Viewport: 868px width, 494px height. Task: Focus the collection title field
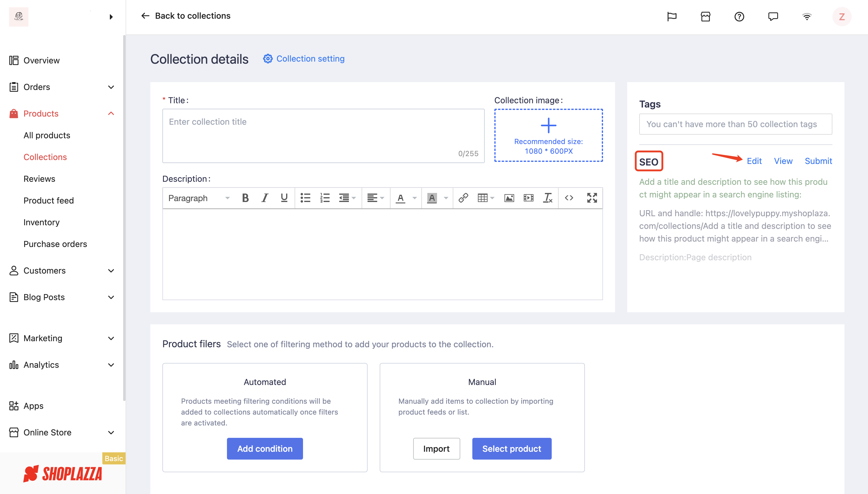pyautogui.click(x=323, y=135)
